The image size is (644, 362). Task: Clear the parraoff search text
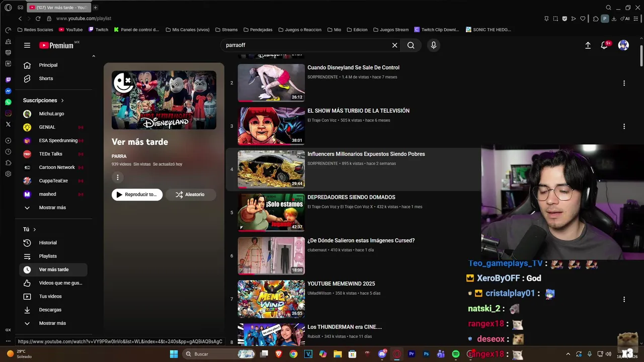pos(395,45)
